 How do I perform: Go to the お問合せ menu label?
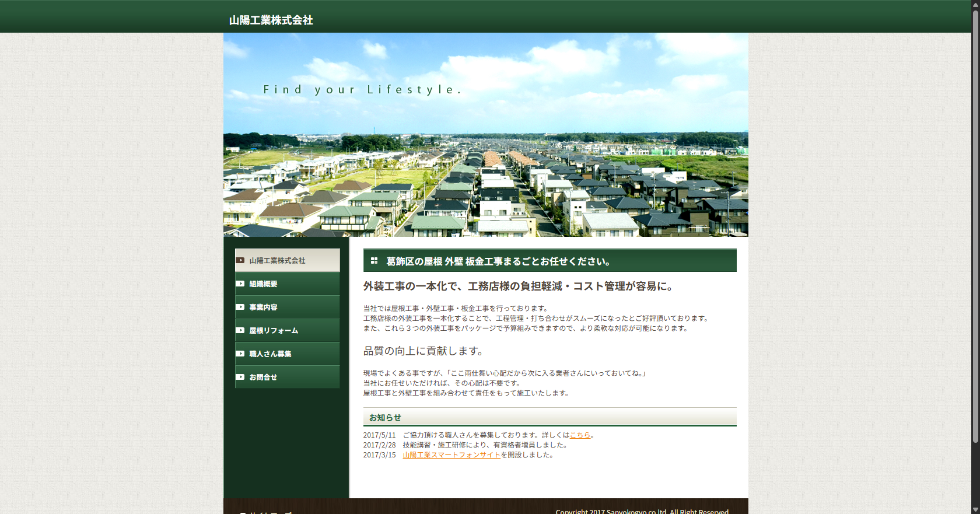(263, 377)
